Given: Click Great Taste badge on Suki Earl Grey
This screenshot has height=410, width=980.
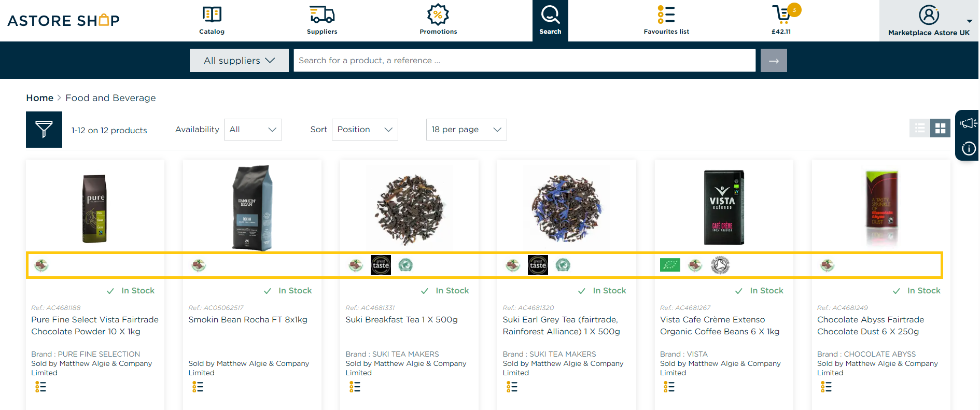Looking at the screenshot, I should tap(538, 265).
